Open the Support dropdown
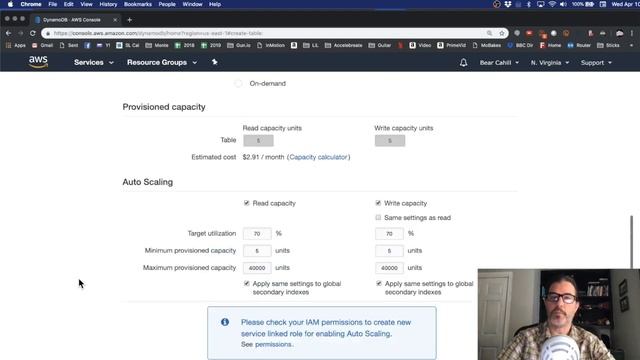The height and width of the screenshot is (360, 640). 596,62
